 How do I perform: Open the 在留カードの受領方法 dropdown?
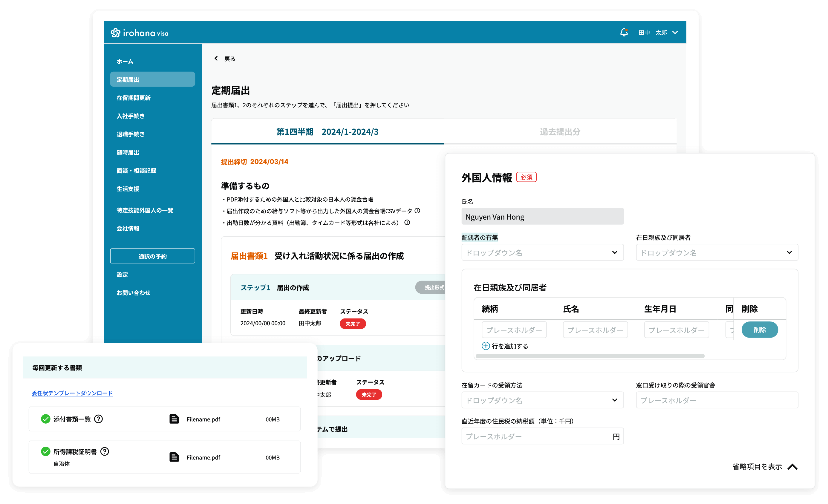542,400
